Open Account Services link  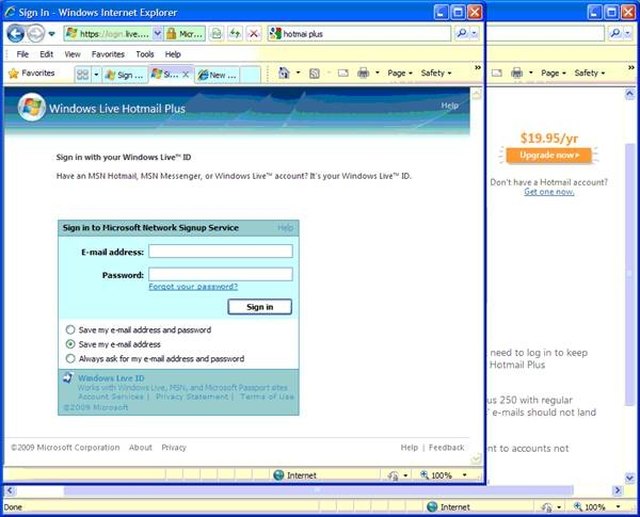coord(111,397)
